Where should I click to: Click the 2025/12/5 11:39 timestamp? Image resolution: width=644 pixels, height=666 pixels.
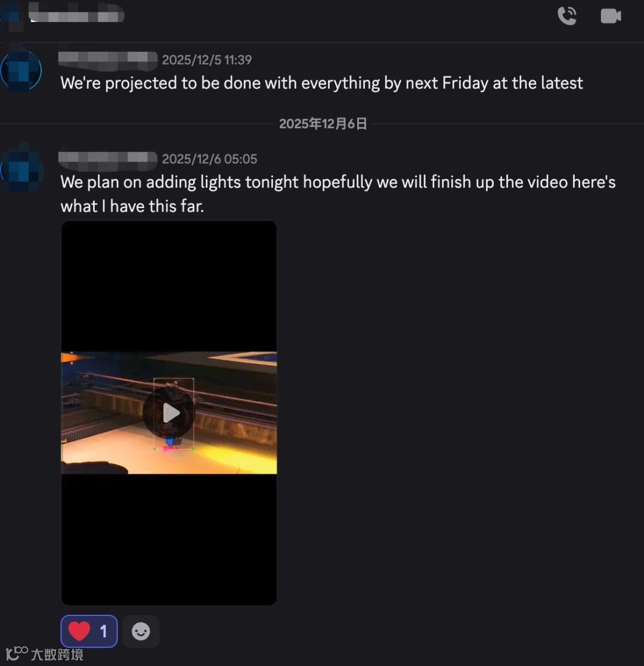(207, 60)
